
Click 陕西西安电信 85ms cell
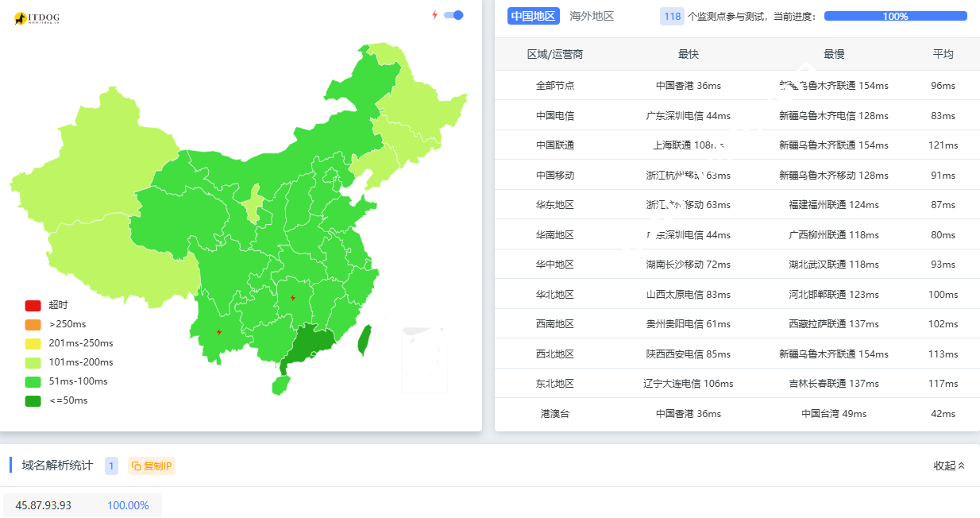point(689,354)
